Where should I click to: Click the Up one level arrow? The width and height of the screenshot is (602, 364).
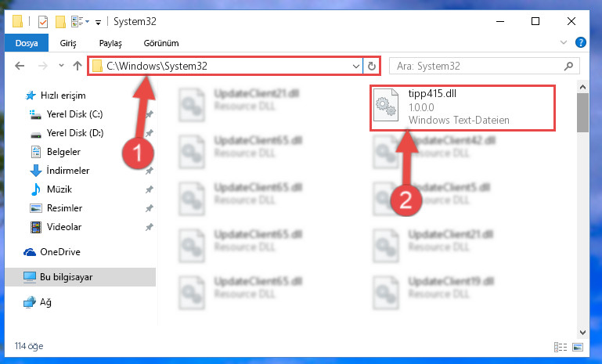coord(78,66)
